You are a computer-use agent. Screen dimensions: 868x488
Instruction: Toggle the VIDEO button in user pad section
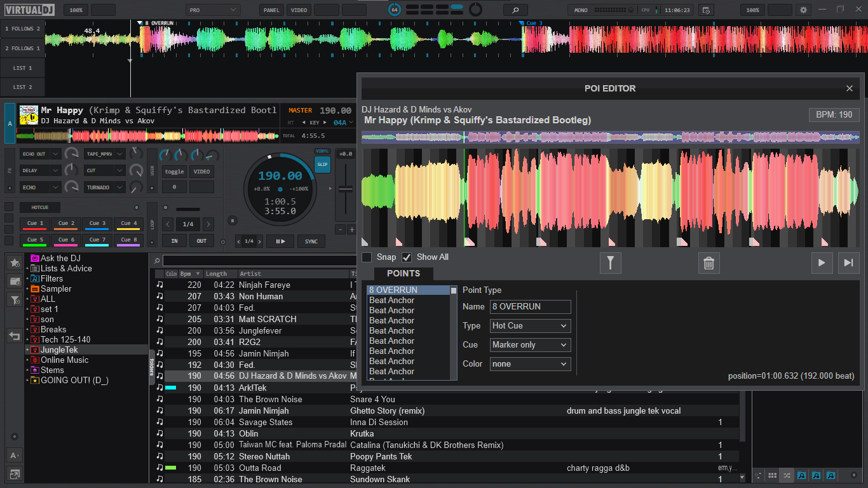[x=201, y=172]
